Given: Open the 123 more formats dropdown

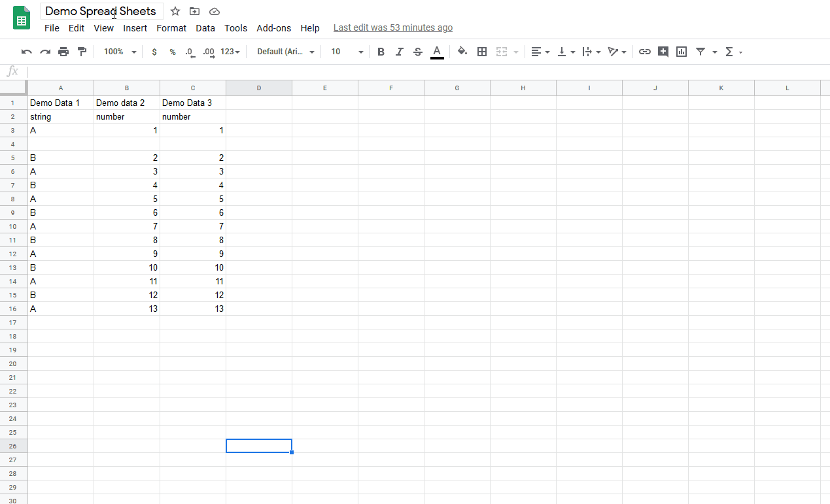Looking at the screenshot, I should point(230,52).
